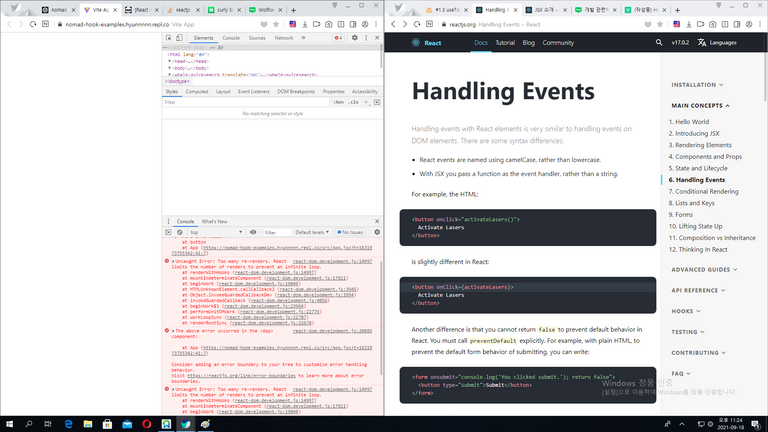
Task: Switch to What's New drawer tab
Action: pos(214,221)
